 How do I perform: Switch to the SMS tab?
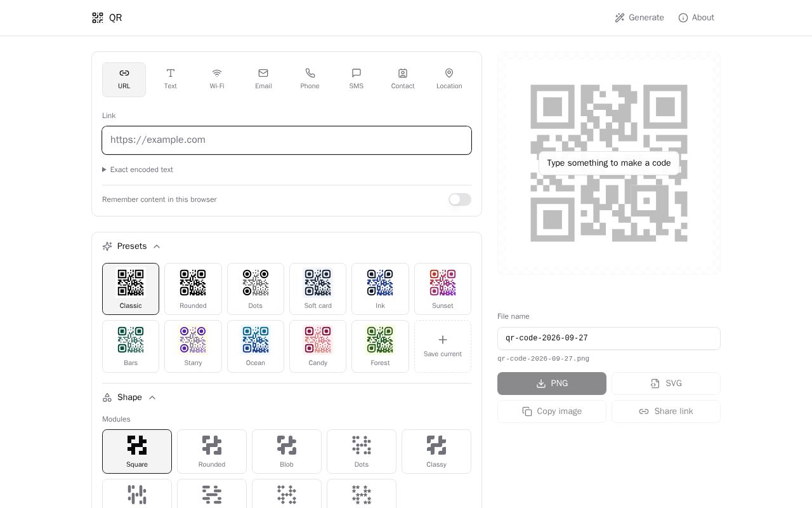(357, 79)
